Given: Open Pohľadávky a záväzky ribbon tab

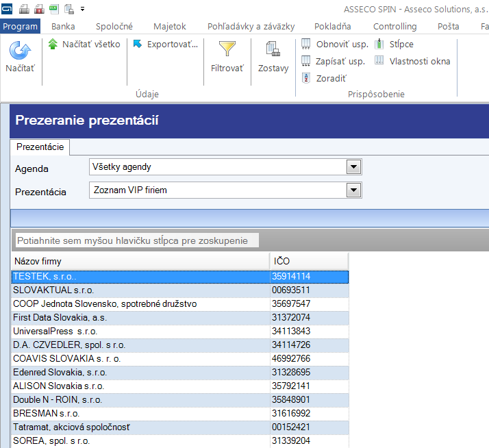Looking at the screenshot, I should tap(251, 27).
